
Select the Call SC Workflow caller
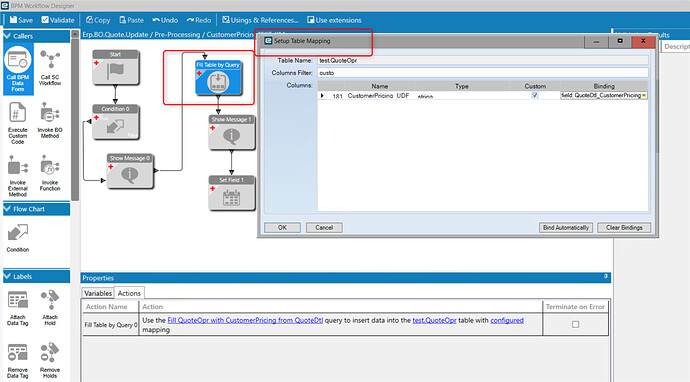tap(50, 67)
